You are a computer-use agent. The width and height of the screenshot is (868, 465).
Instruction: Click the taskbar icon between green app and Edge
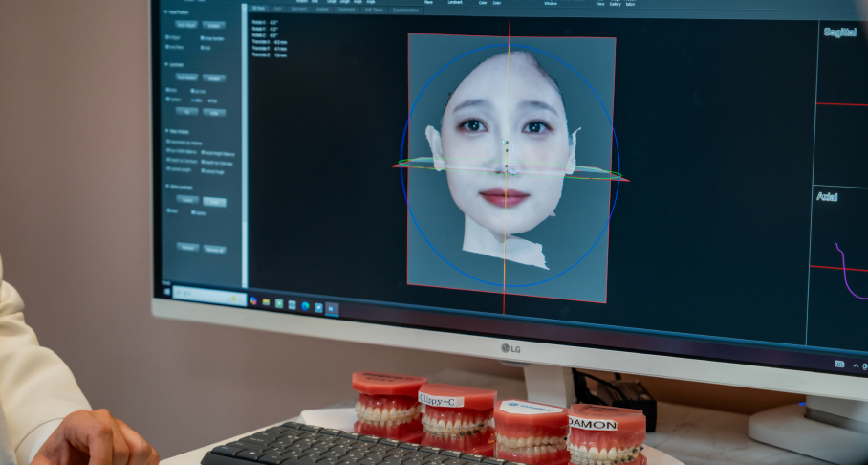(x=293, y=305)
